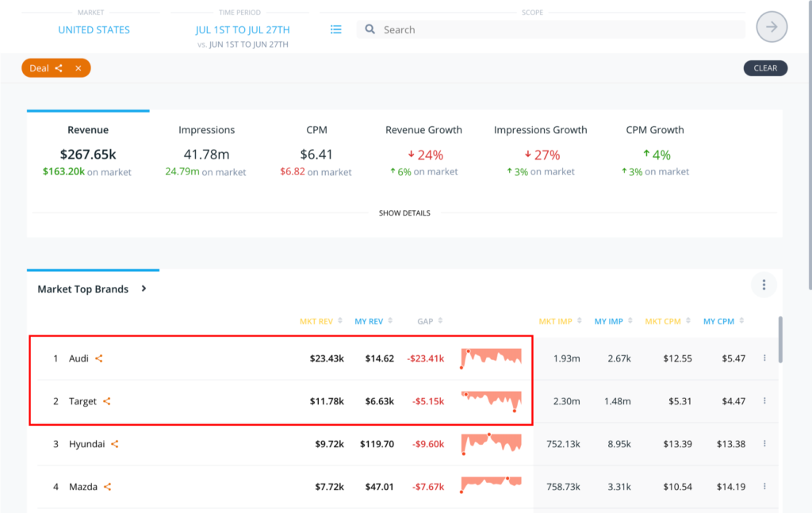This screenshot has height=513, width=812.
Task: Click the CLEAR button
Action: 765,68
